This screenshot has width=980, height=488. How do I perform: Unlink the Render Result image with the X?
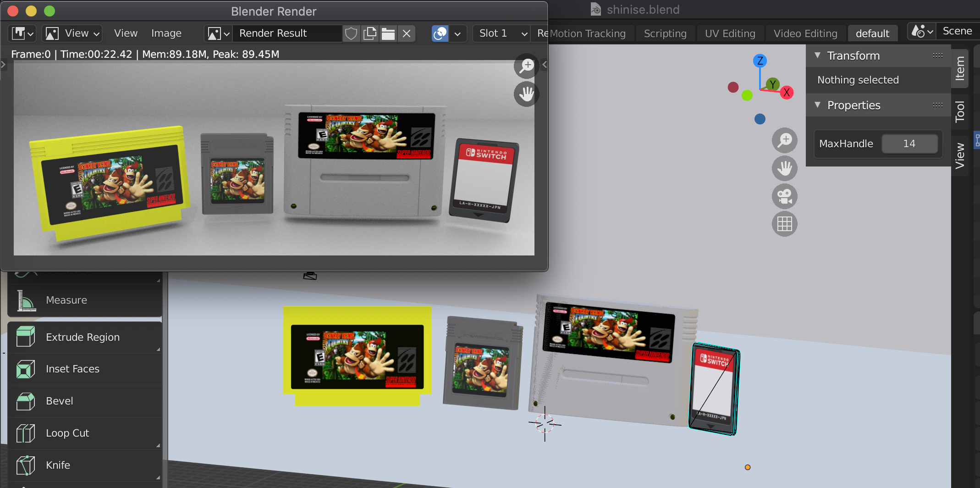(x=407, y=33)
